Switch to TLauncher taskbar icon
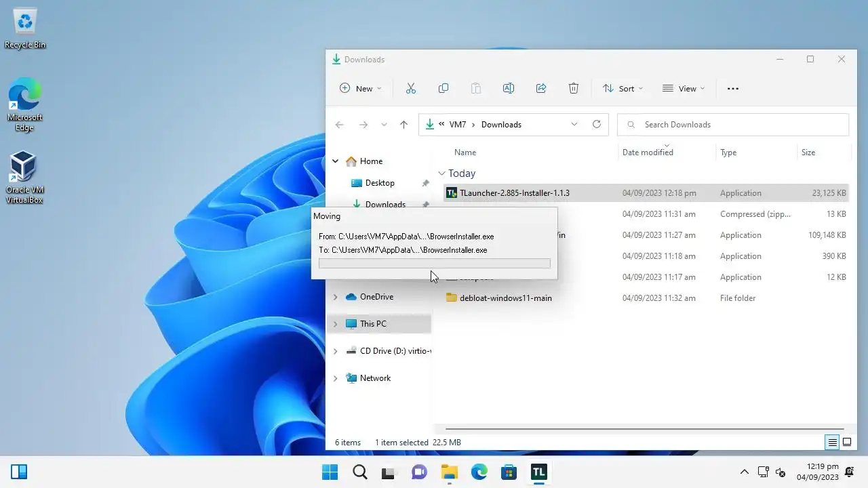868x488 pixels. point(538,472)
